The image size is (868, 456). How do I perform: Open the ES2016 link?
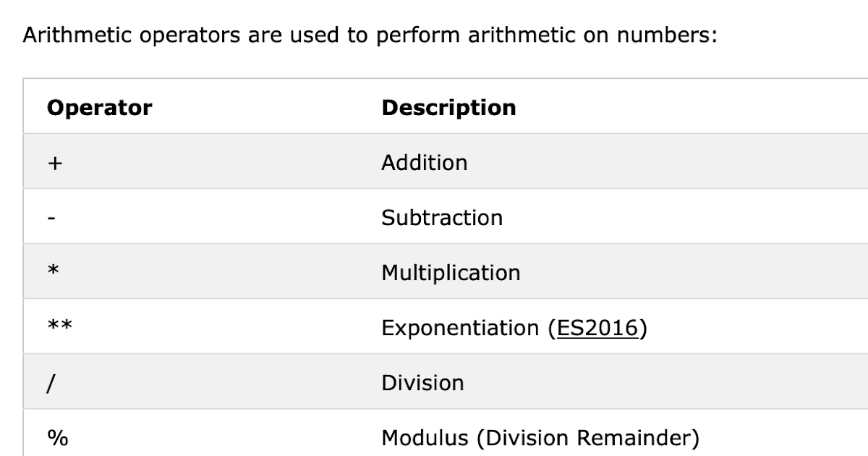coord(595,329)
